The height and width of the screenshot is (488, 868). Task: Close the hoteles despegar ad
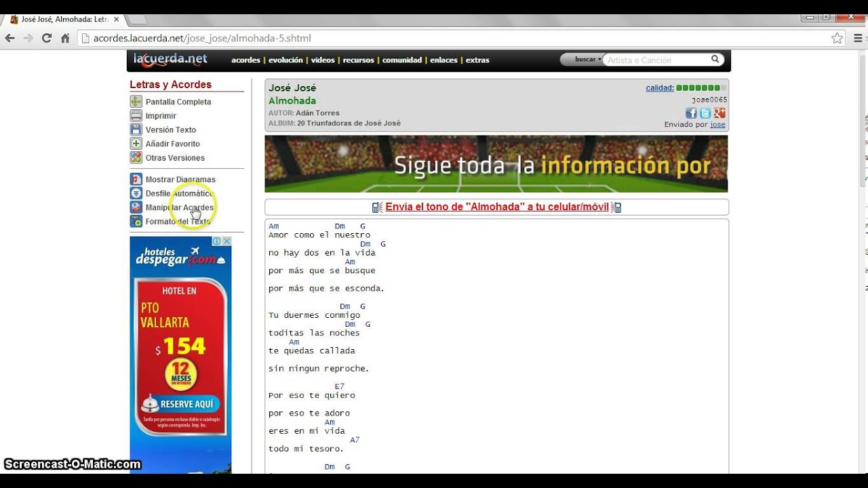tap(226, 241)
